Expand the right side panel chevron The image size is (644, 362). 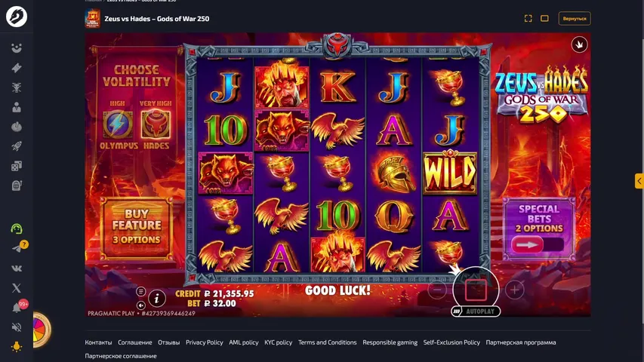(639, 181)
